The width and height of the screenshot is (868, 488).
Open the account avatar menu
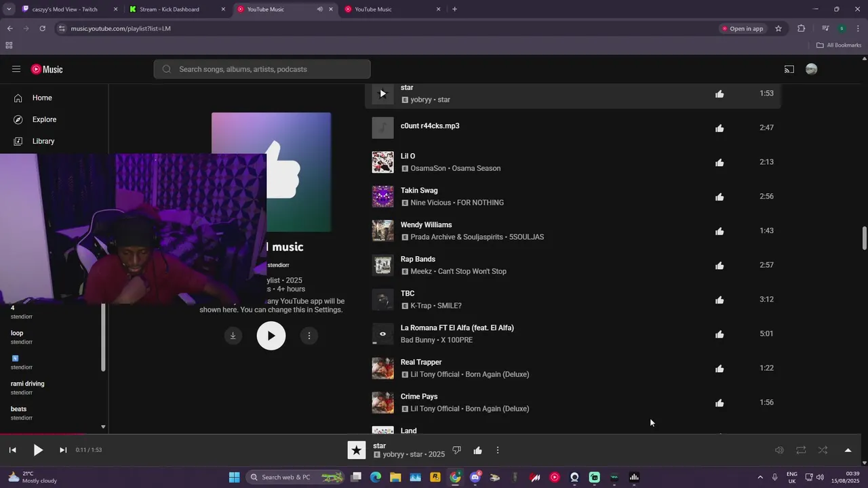coord(811,69)
